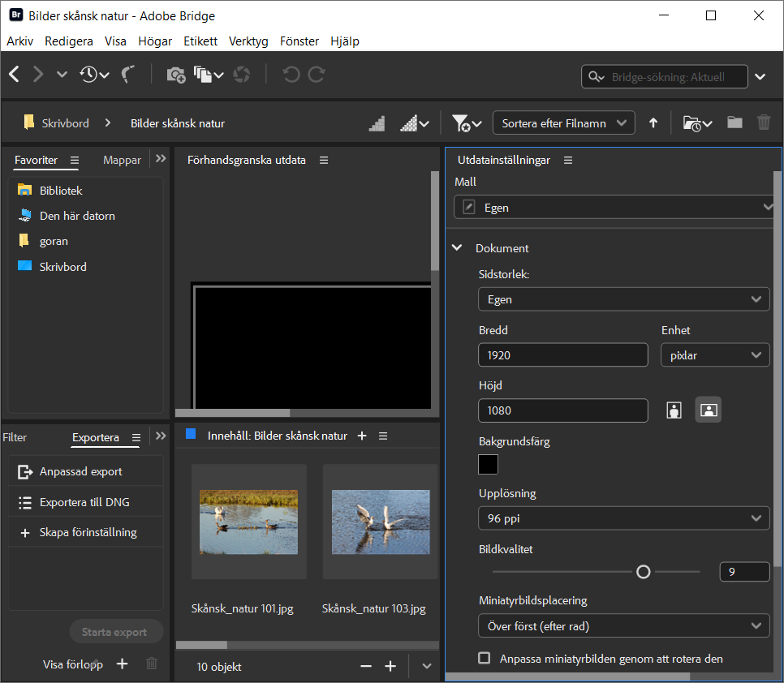Select portrait page orientation icon

(673, 410)
